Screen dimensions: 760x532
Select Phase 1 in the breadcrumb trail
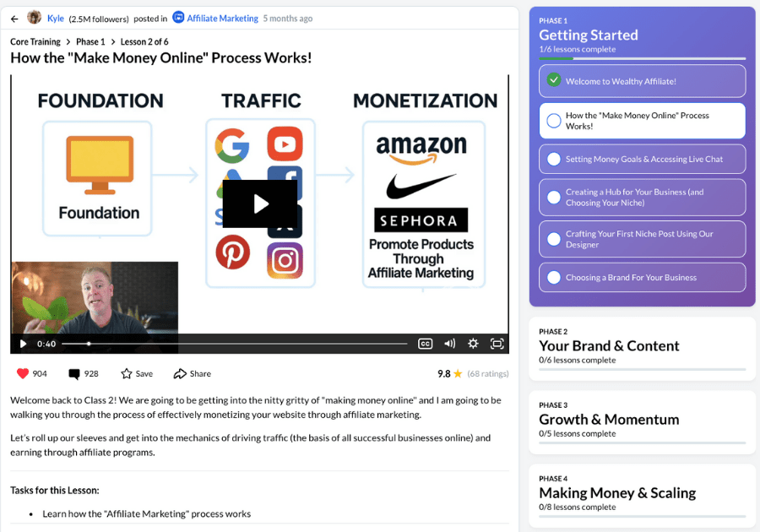click(x=90, y=41)
